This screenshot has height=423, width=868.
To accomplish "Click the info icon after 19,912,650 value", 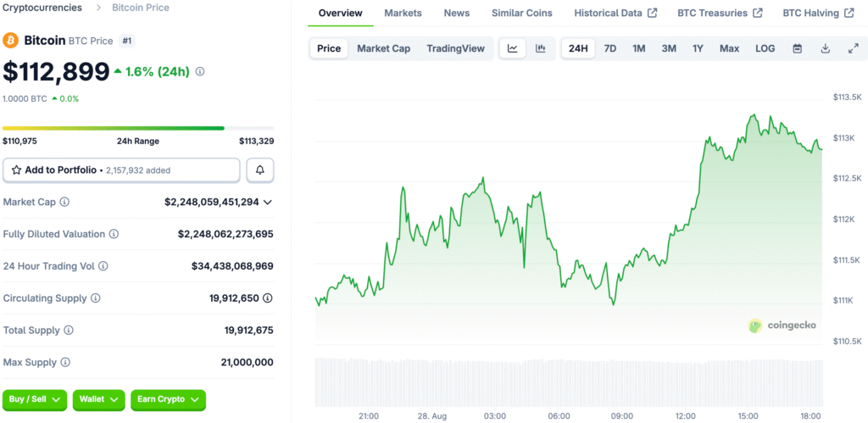I will 268,298.
